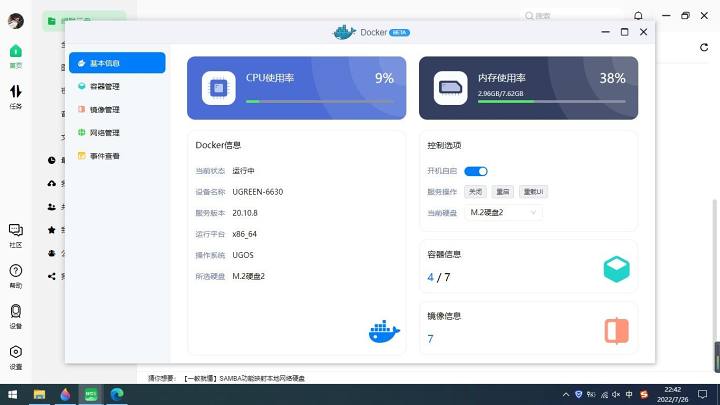This screenshot has width=720, height=405.
Task: Click the 重启 service button
Action: (x=502, y=191)
